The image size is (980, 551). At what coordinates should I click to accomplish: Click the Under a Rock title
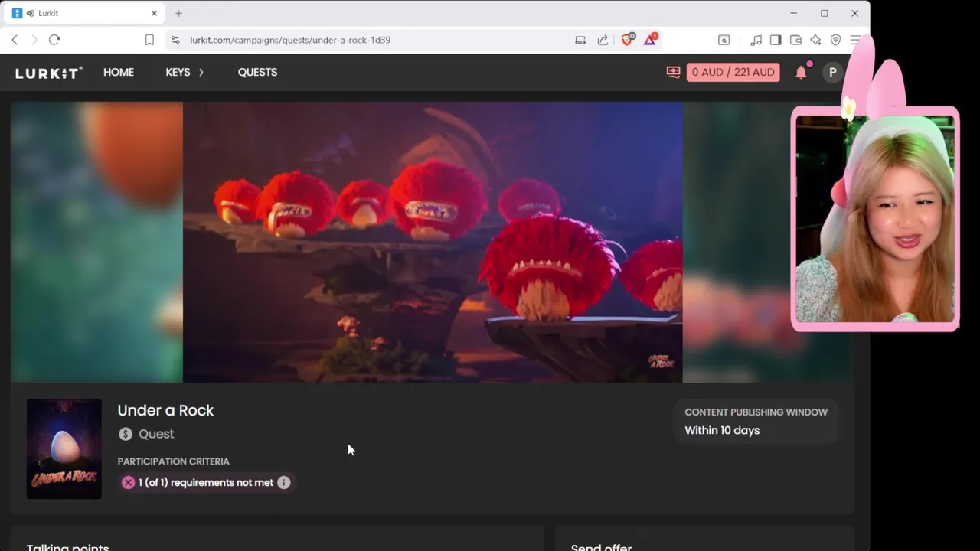pyautogui.click(x=165, y=410)
